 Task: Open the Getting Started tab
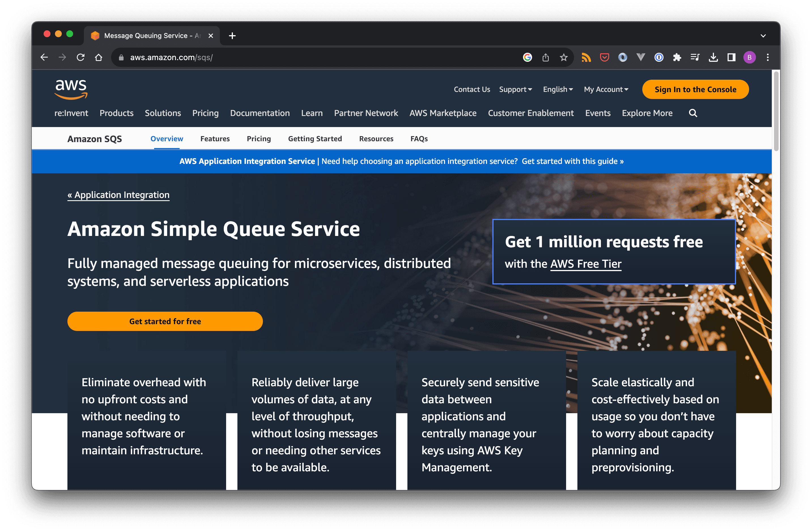click(x=314, y=139)
